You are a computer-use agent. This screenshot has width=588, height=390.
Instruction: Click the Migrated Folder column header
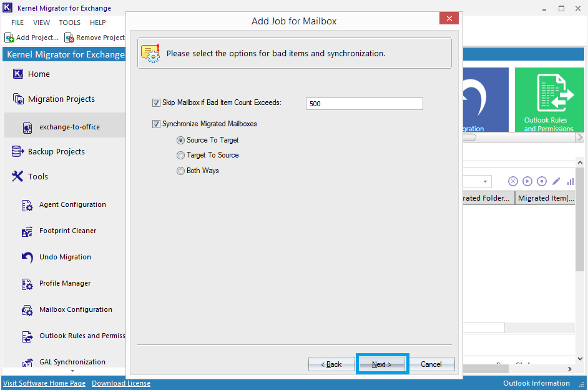point(488,198)
